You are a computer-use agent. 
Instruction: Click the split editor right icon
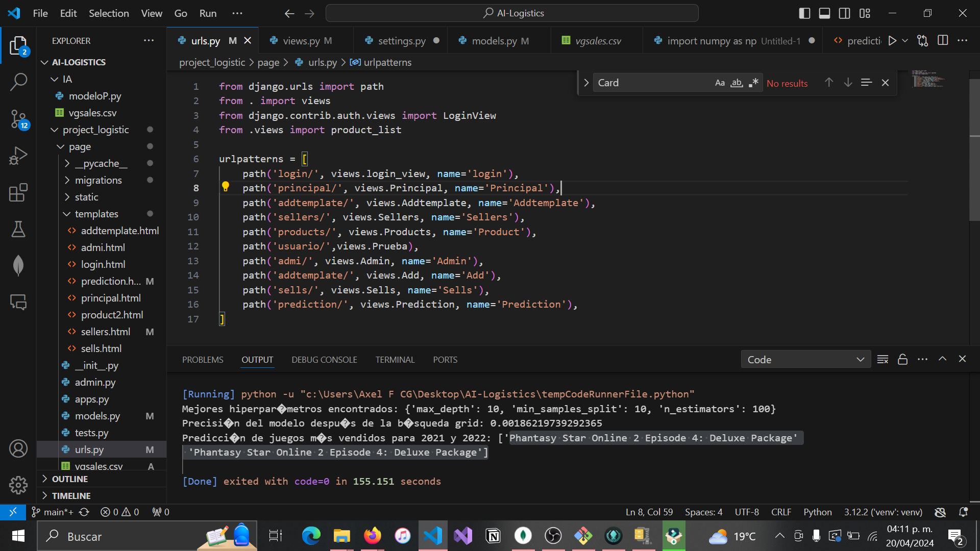[943, 41]
